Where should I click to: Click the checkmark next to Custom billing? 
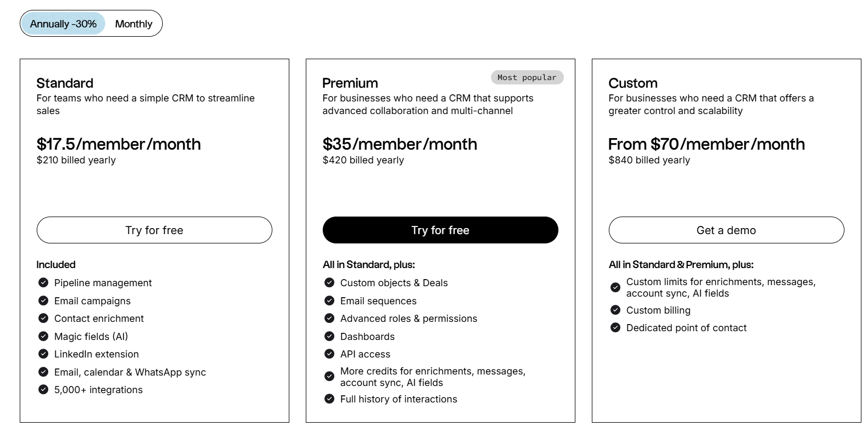(615, 310)
